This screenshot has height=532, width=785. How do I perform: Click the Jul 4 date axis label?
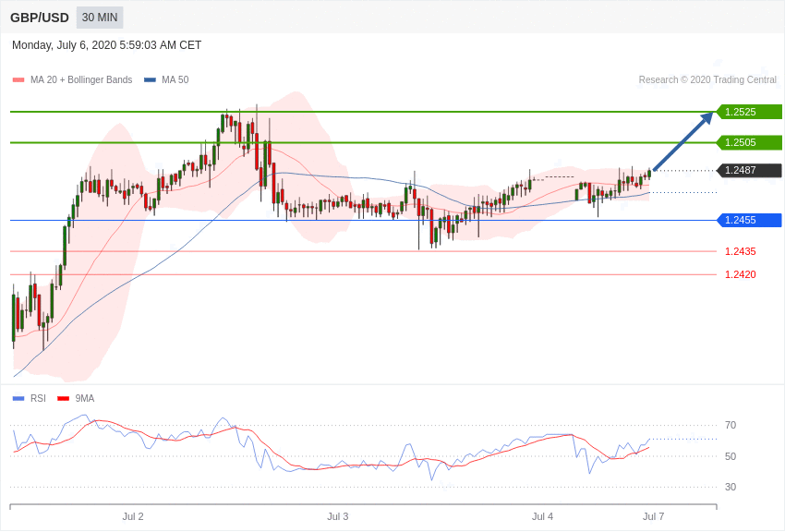[543, 516]
